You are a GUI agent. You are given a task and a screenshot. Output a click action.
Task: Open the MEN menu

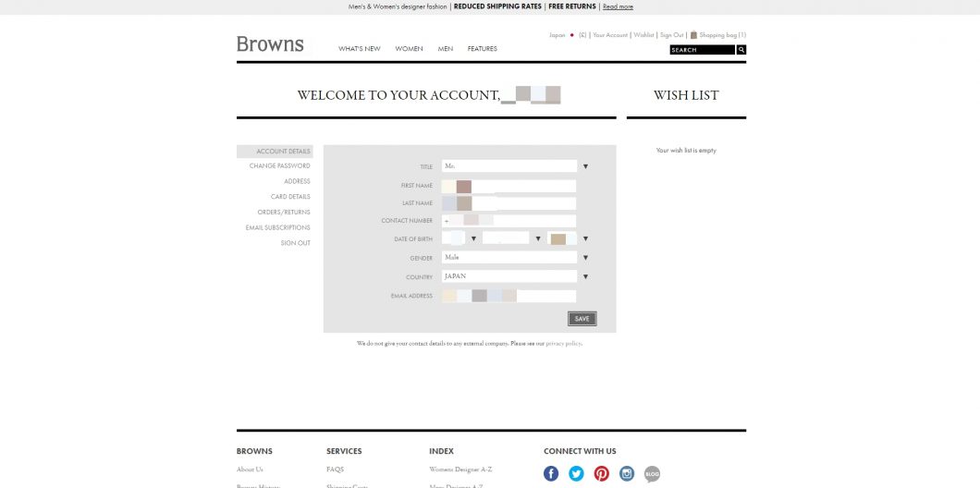[x=446, y=49]
